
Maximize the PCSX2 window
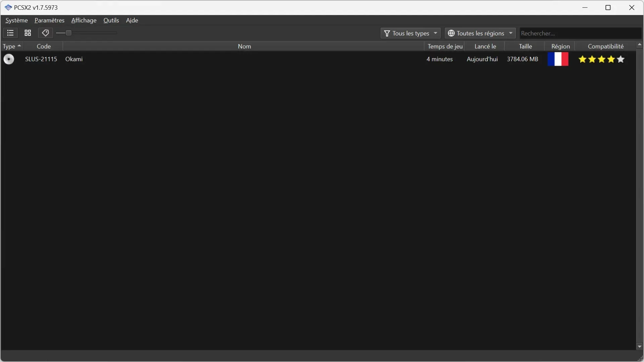coord(608,7)
